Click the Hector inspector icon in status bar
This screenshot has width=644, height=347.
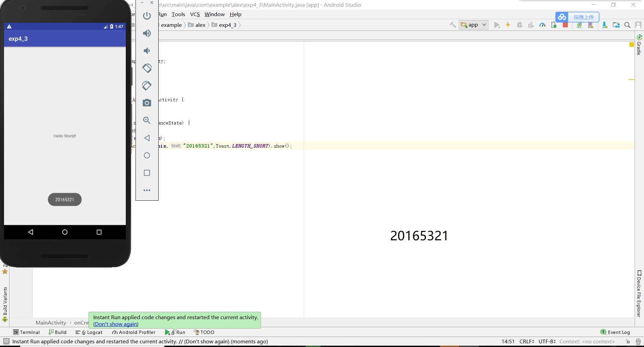click(638, 341)
